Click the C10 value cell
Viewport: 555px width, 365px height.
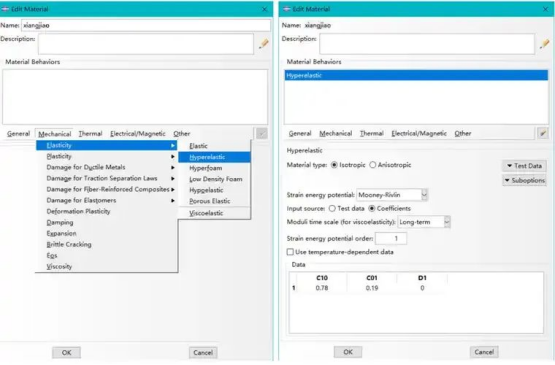point(322,288)
